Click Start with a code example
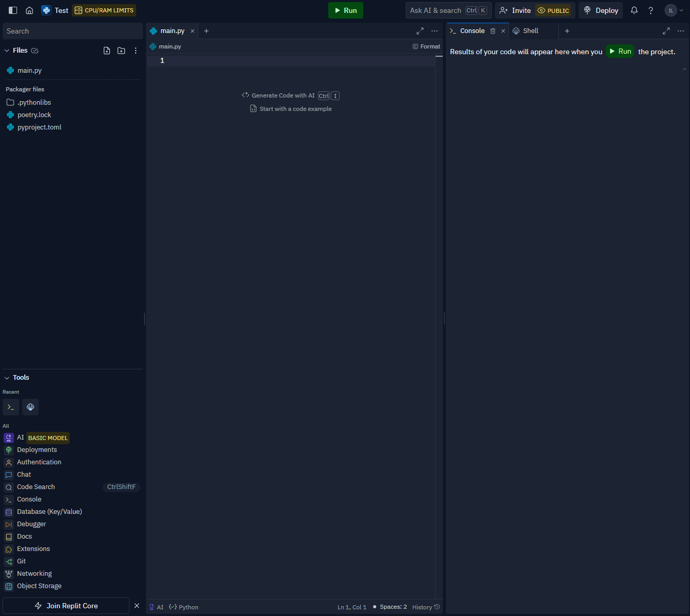The image size is (690, 616). [291, 109]
